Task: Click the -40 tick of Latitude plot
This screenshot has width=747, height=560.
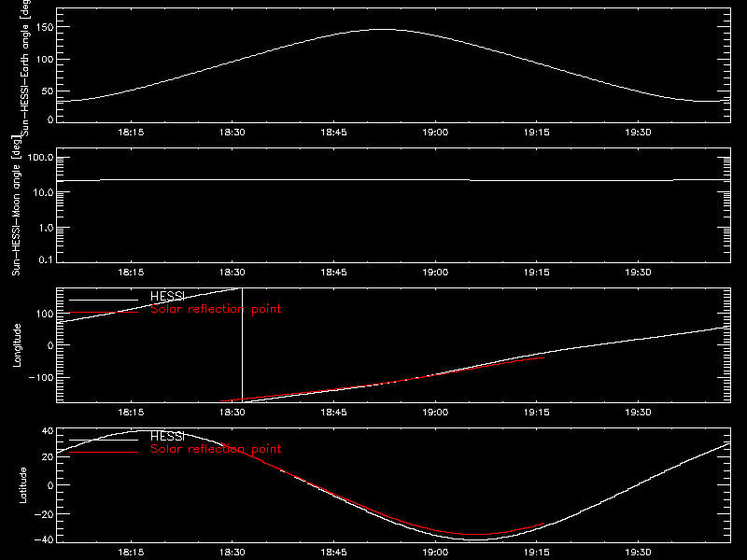Action: coord(44,540)
